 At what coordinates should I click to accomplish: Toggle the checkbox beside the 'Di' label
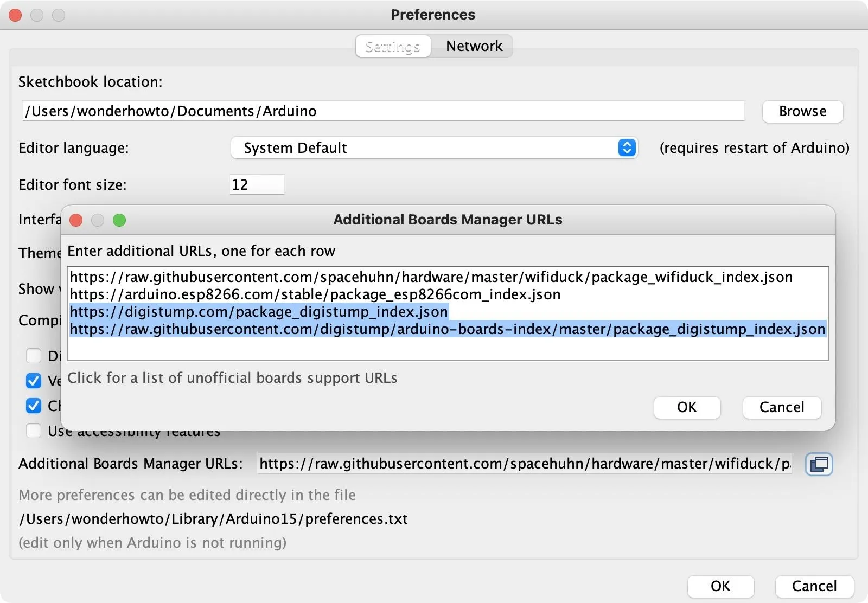[34, 356]
